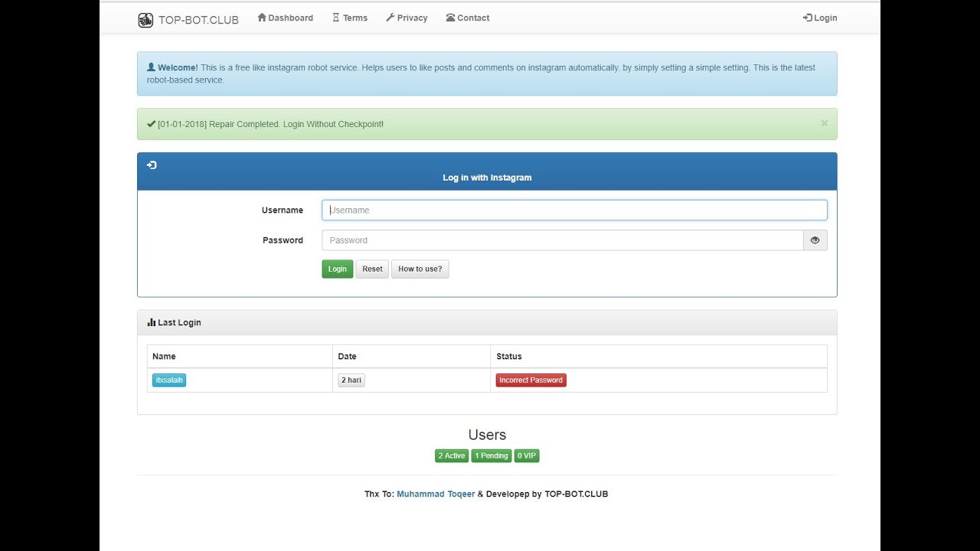This screenshot has height=551, width=980.
Task: Click the bar chart icon beside Last Login
Action: click(152, 322)
